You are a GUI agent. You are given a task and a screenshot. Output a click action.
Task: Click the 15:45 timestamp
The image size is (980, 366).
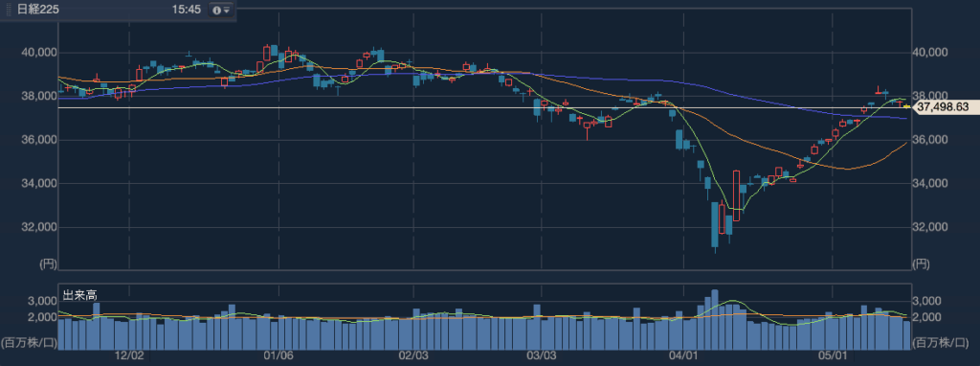pos(187,11)
